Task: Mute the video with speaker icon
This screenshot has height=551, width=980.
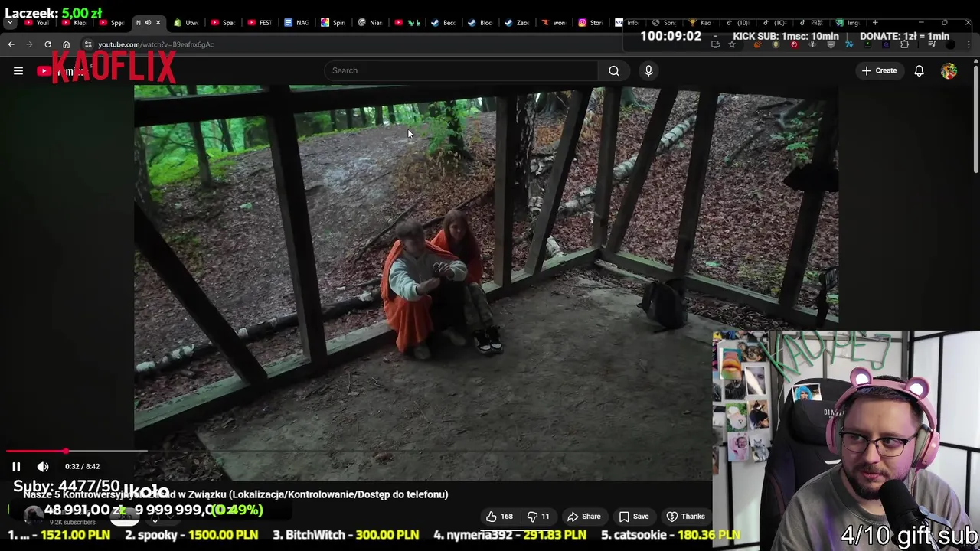Action: (43, 466)
